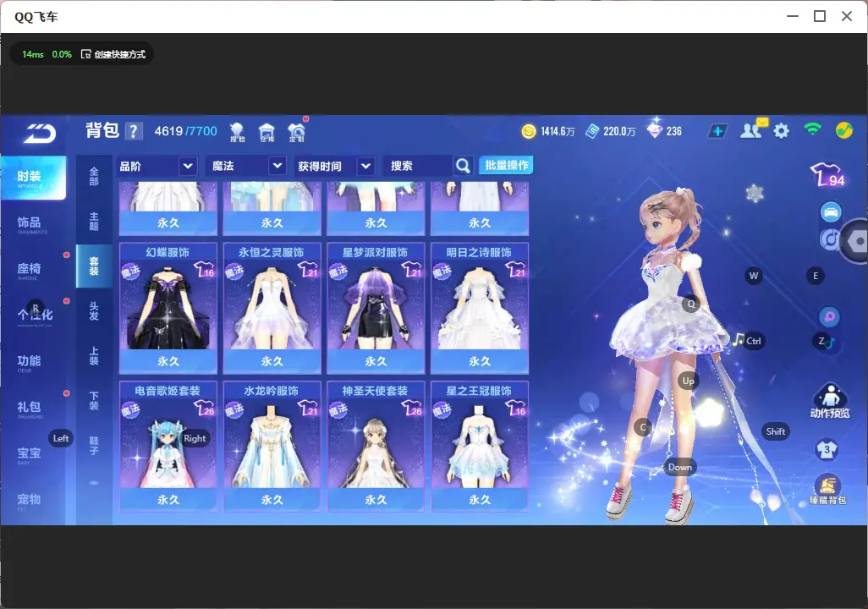Image resolution: width=868 pixels, height=609 pixels.
Task: Open the 捏脸 face-customizing icon
Action: click(x=237, y=132)
